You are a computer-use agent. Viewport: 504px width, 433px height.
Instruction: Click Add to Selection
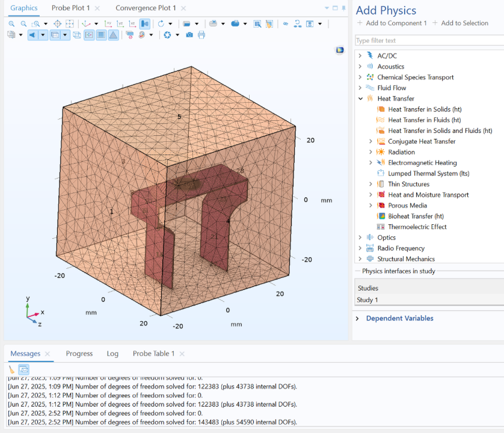[x=460, y=23]
